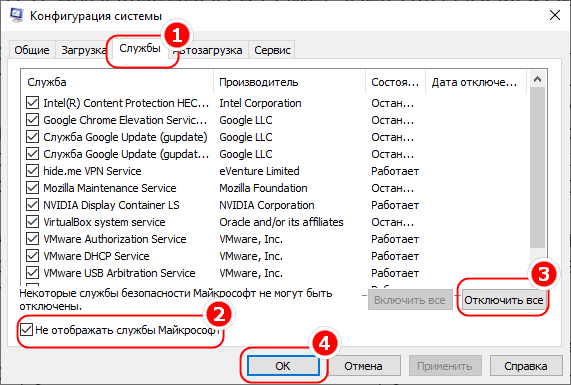Viewport: 571px width, 385px height.
Task: Close the Конфигурация системы window
Action: point(555,15)
